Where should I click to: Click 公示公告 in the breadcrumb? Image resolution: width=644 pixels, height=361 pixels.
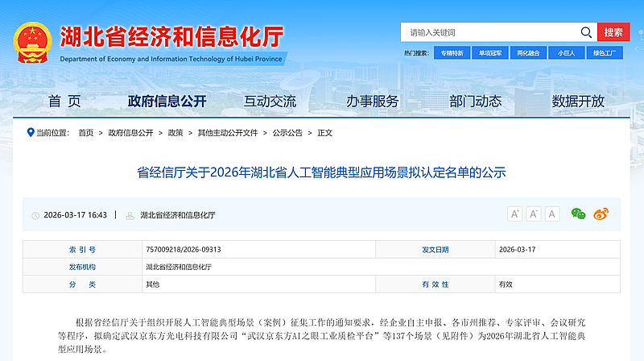(x=287, y=133)
